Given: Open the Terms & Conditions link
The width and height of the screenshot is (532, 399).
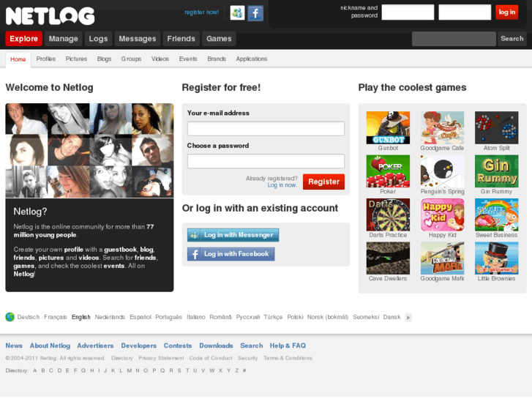Looking at the screenshot, I should click(288, 358).
